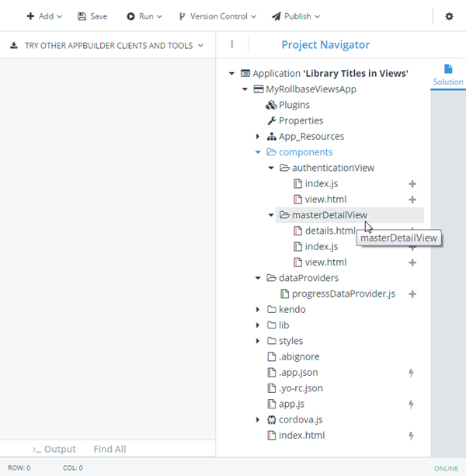Select the .yo-rc.json file
Screen dimensions: 466x476
tap(301, 388)
